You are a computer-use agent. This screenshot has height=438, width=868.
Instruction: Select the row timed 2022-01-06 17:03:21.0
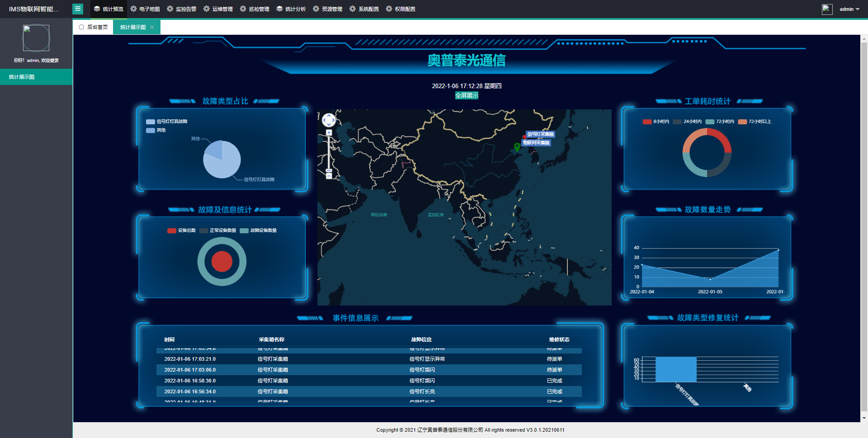(x=369, y=359)
